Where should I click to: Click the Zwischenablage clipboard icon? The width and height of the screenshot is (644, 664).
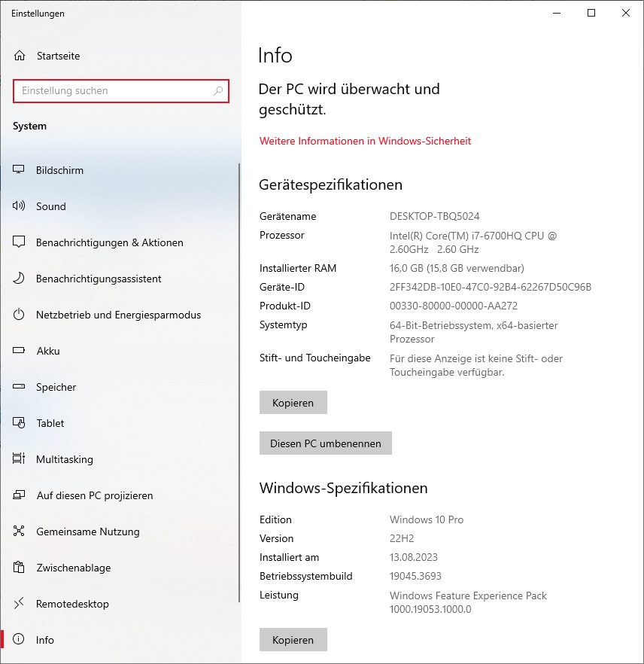pos(19,567)
